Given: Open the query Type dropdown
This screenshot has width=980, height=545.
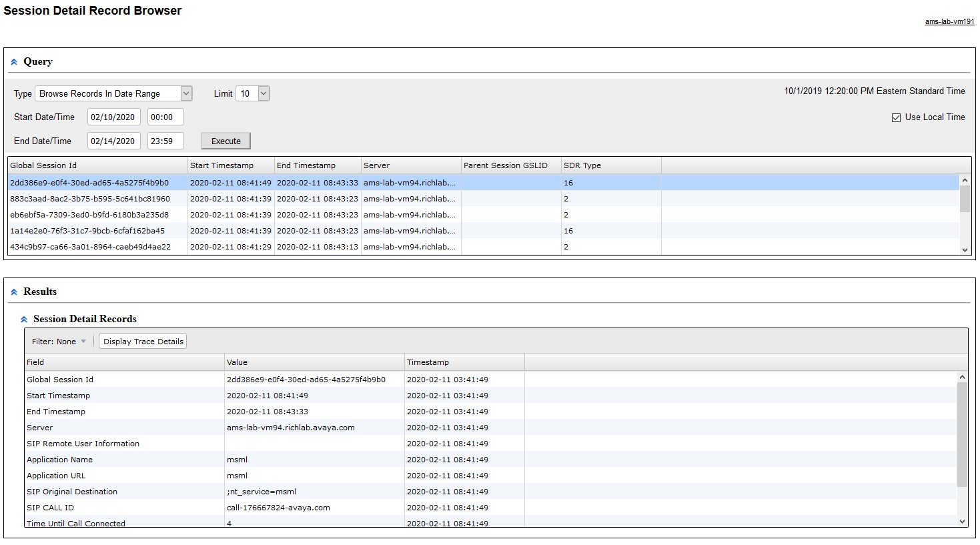Looking at the screenshot, I should pos(113,93).
